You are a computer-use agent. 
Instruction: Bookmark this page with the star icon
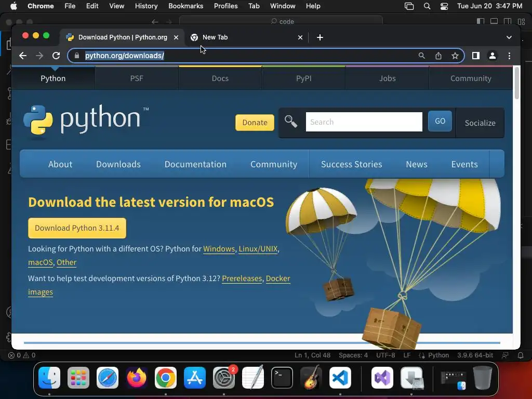pyautogui.click(x=455, y=56)
